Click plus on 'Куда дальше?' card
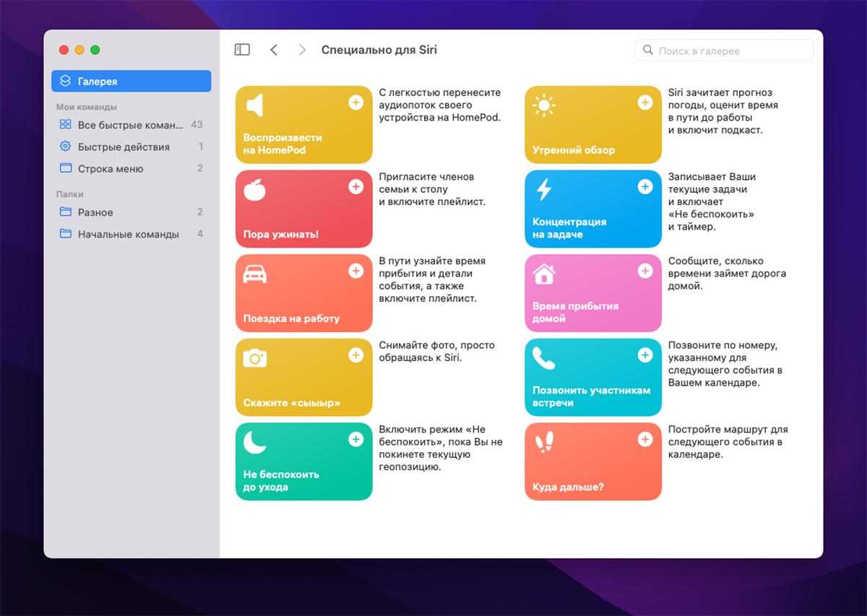The height and width of the screenshot is (616, 867). pos(644,440)
